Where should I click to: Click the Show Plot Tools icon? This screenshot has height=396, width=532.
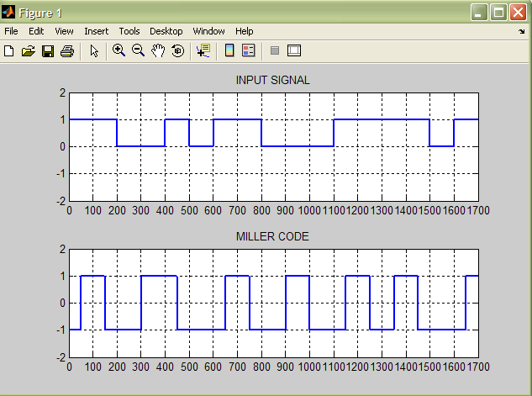(x=294, y=51)
